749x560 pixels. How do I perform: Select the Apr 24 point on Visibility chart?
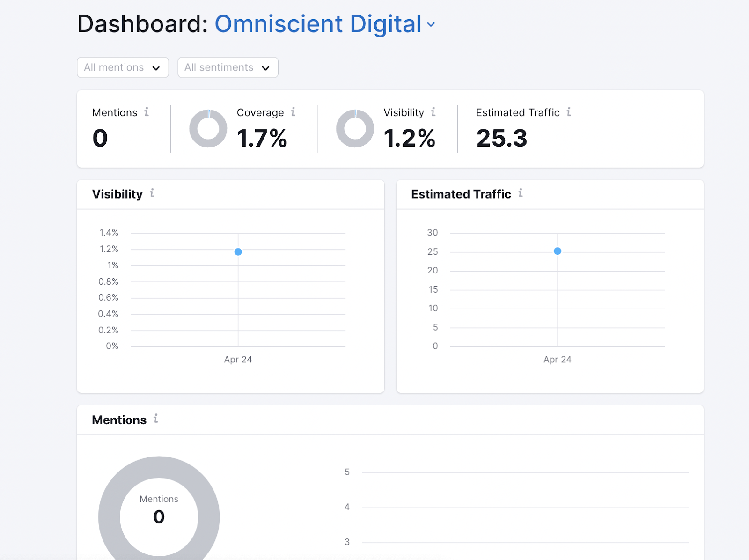(238, 252)
